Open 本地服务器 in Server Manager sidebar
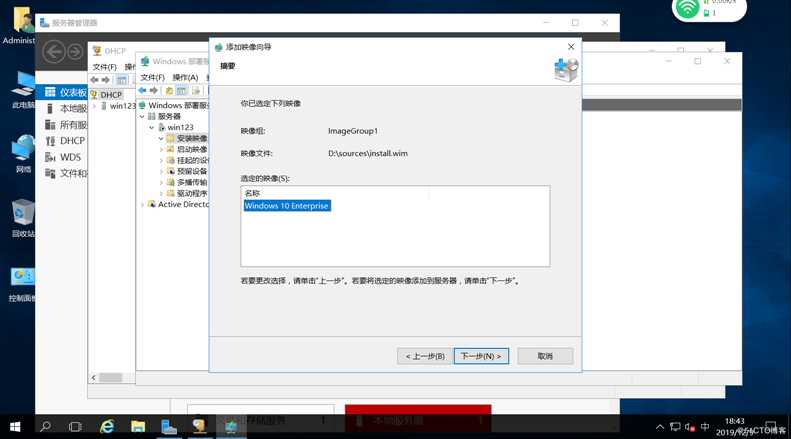Screen dimensions: 791x439 tap(66, 108)
